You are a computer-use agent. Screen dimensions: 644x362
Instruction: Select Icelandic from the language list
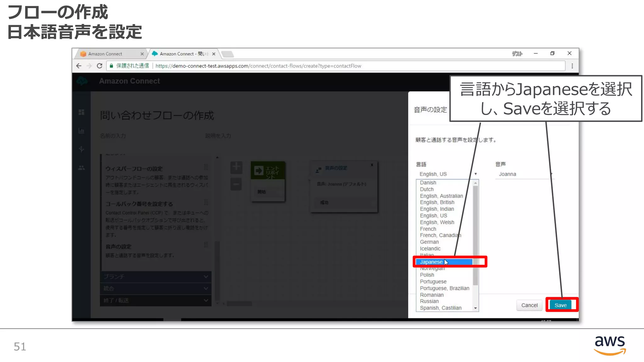click(x=444, y=249)
